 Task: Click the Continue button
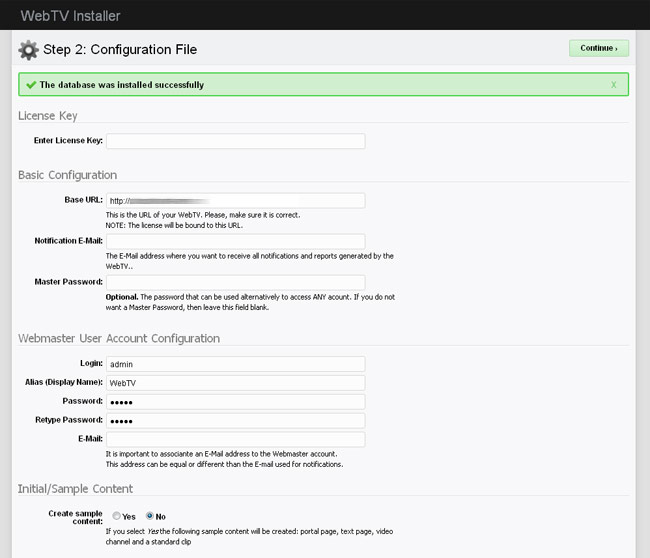click(x=599, y=48)
